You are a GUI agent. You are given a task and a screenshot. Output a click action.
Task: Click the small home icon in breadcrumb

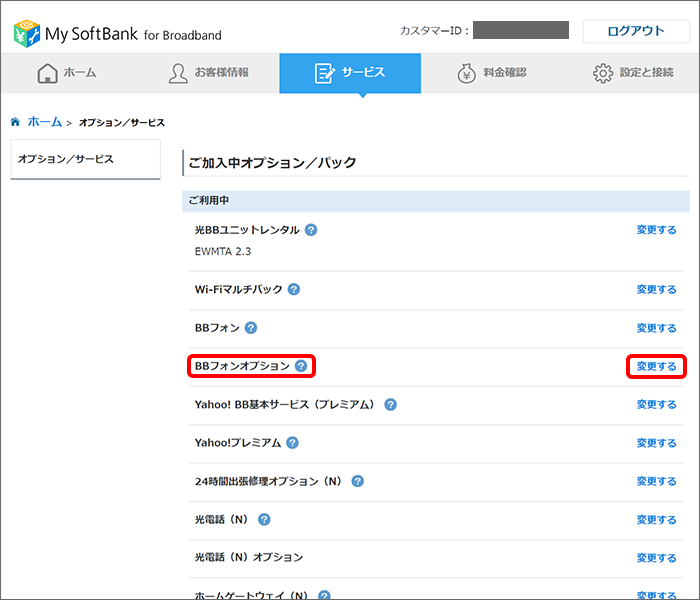click(16, 121)
